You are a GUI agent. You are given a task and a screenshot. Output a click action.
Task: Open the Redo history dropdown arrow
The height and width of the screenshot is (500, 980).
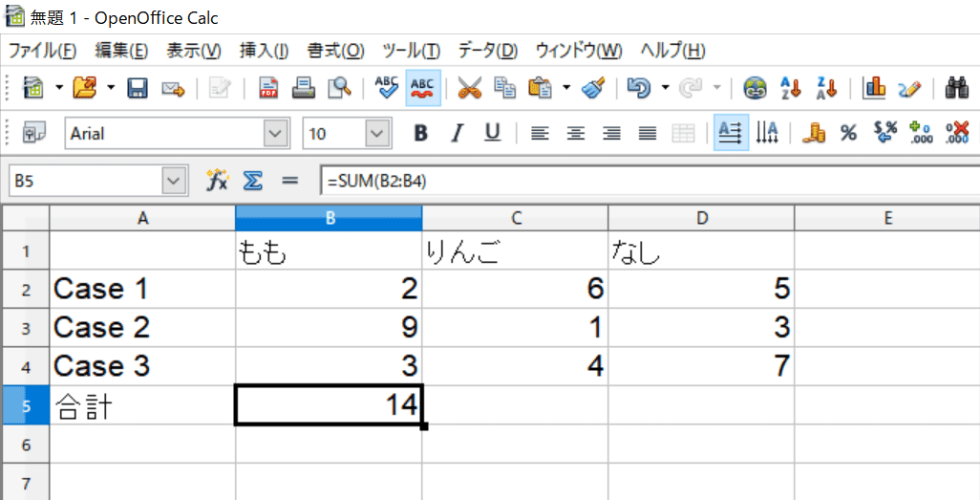tap(717, 88)
